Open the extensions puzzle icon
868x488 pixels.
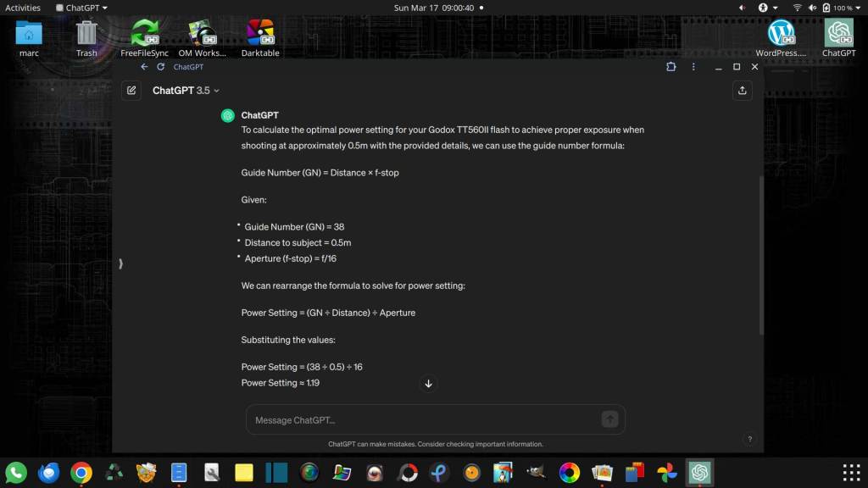(x=671, y=67)
